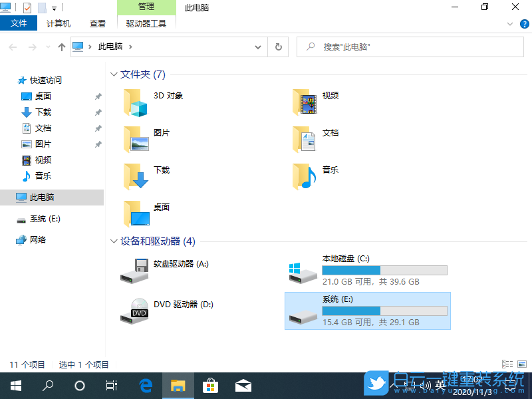Image resolution: width=532 pixels, height=399 pixels.
Task: Click the back navigation arrow
Action: (12, 47)
